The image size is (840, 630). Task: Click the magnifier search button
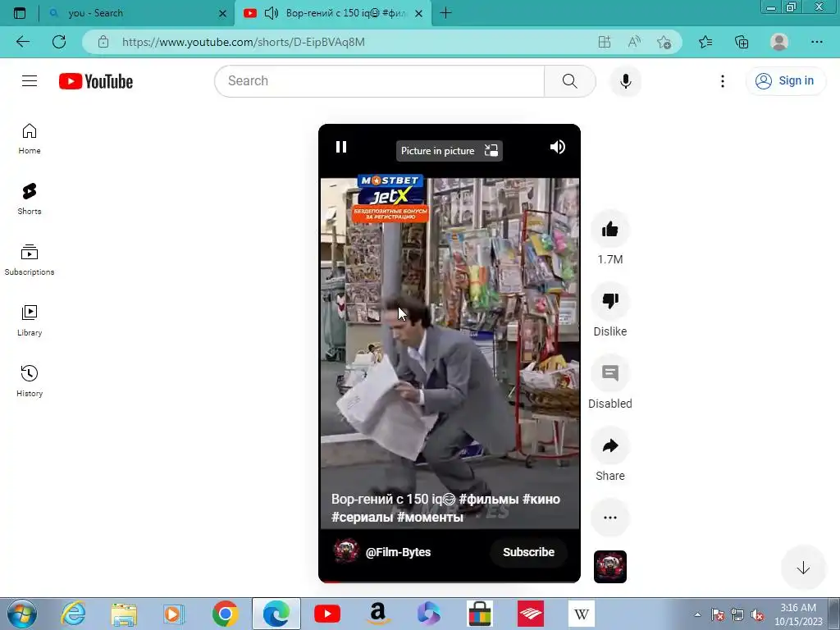point(569,81)
